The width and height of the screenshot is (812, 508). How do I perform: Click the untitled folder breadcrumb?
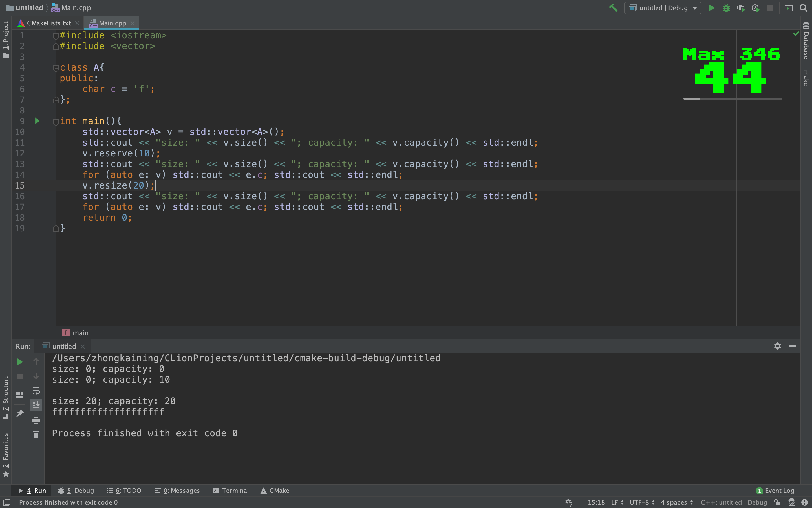[25, 8]
